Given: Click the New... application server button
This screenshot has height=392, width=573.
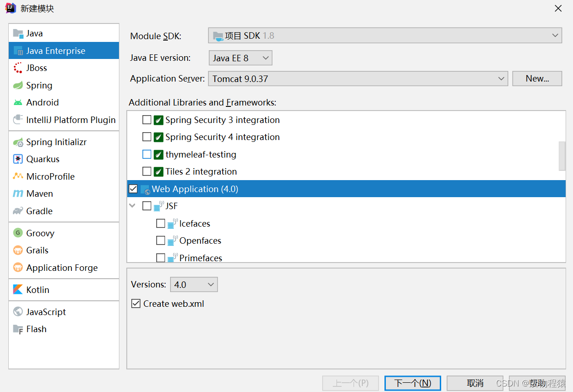Looking at the screenshot, I should pos(537,79).
